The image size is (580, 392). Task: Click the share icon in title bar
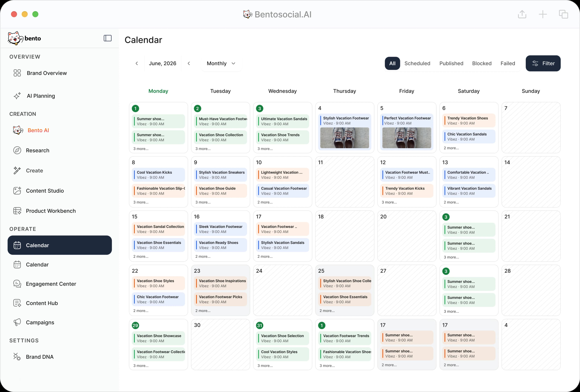[522, 14]
